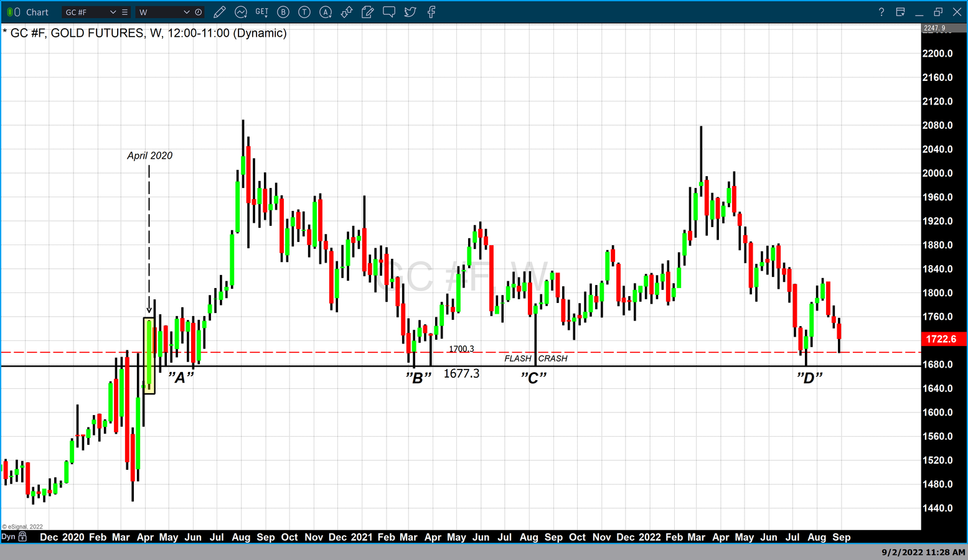Toggle the Dyn scaling mode label
The image size is (968, 560).
point(8,536)
